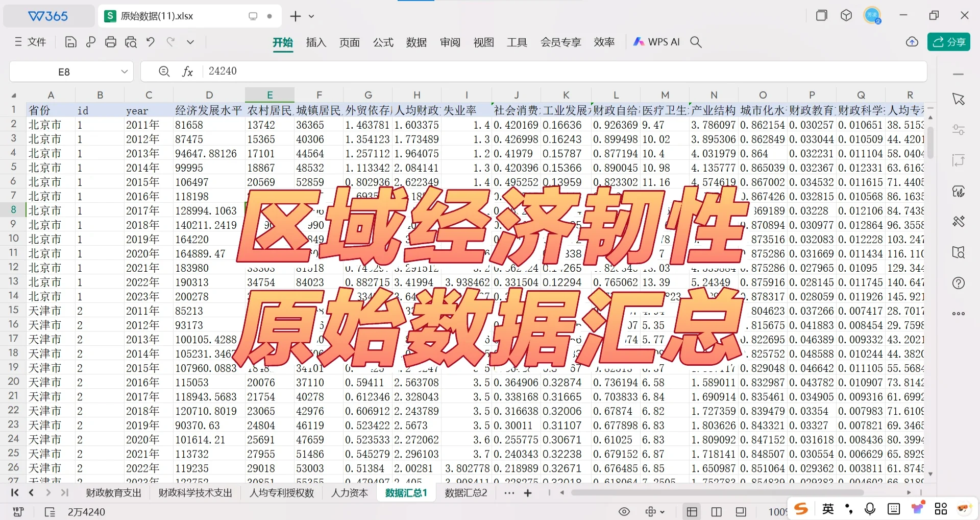Enable split-screen view in the status bar
The image size is (980, 520).
(717, 511)
